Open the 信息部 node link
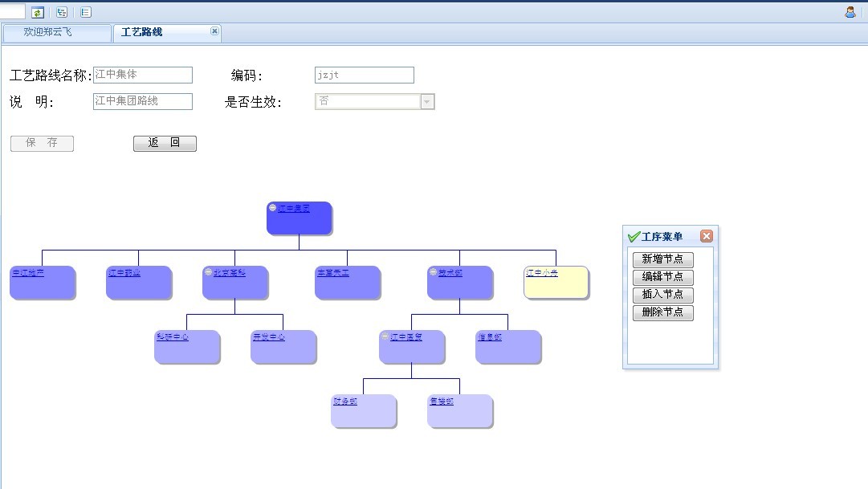This screenshot has height=489, width=868. (490, 336)
